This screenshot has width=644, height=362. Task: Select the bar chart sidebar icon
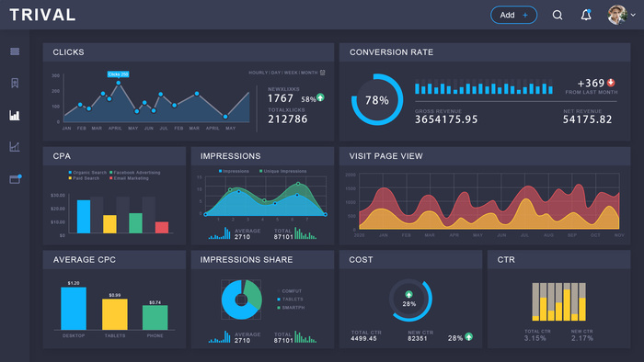pyautogui.click(x=15, y=115)
